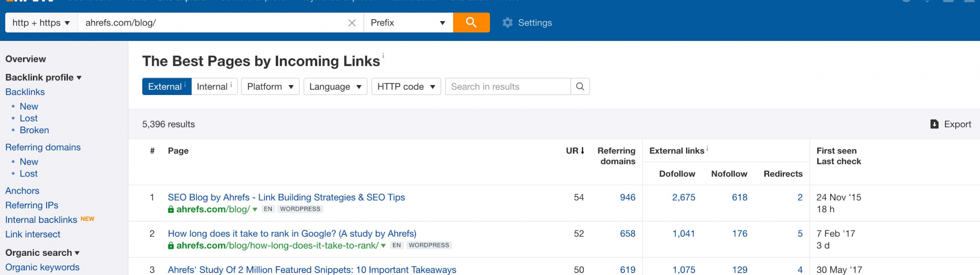Collapse the Organic search section
The width and height of the screenshot is (980, 275).
[43, 253]
